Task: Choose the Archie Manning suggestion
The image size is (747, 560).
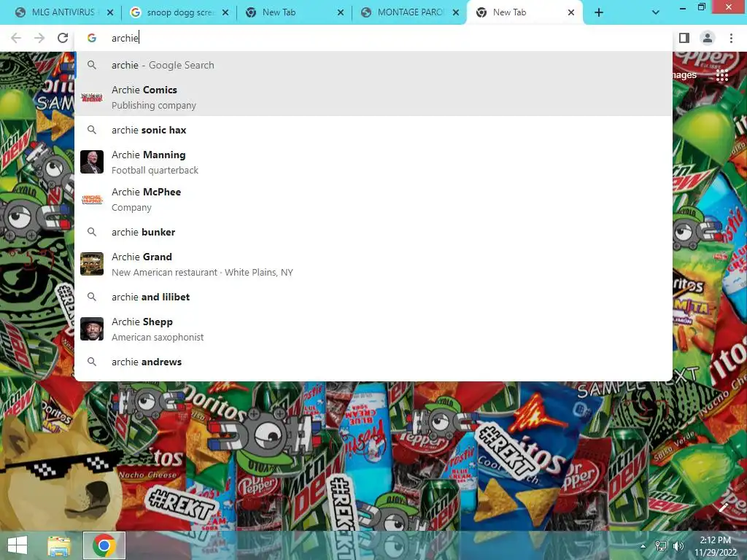Action: [x=373, y=162]
